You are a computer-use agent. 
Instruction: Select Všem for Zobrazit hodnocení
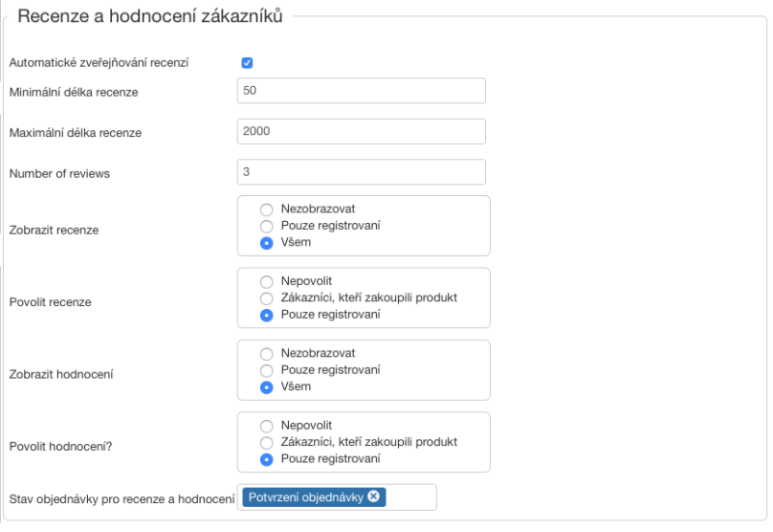(267, 387)
